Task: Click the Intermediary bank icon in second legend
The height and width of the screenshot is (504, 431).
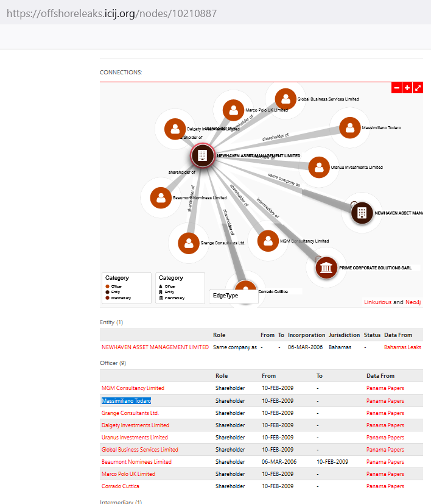Action: [161, 298]
